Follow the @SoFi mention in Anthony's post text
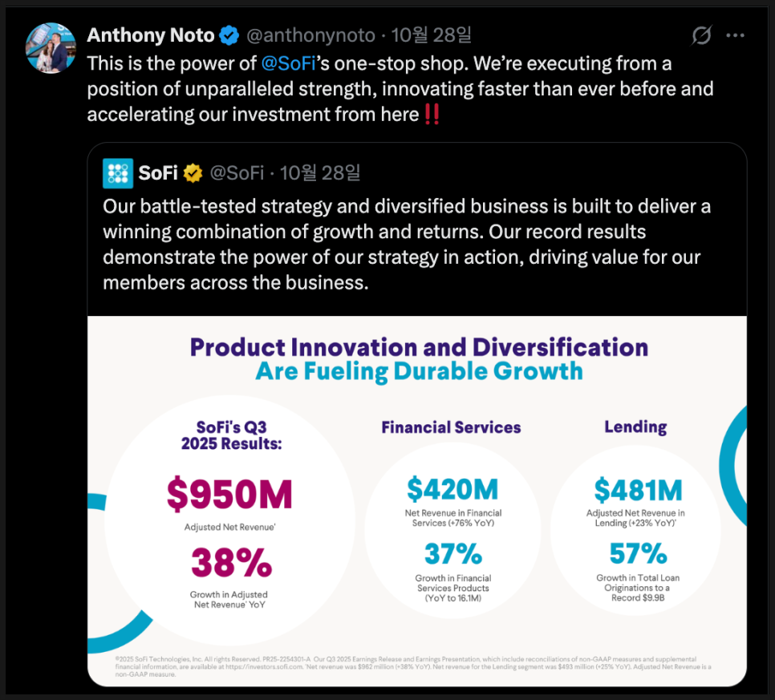This screenshot has width=775, height=700. pyautogui.click(x=289, y=63)
